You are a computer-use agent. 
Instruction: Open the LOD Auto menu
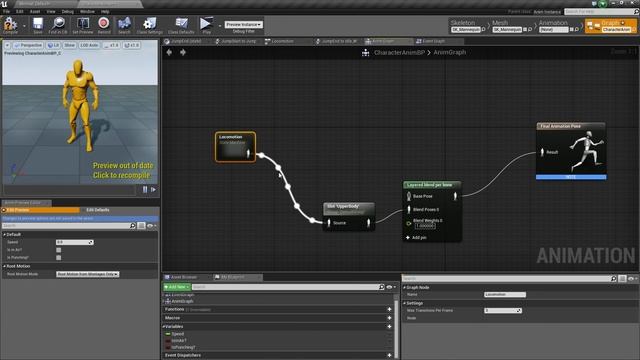[x=89, y=45]
